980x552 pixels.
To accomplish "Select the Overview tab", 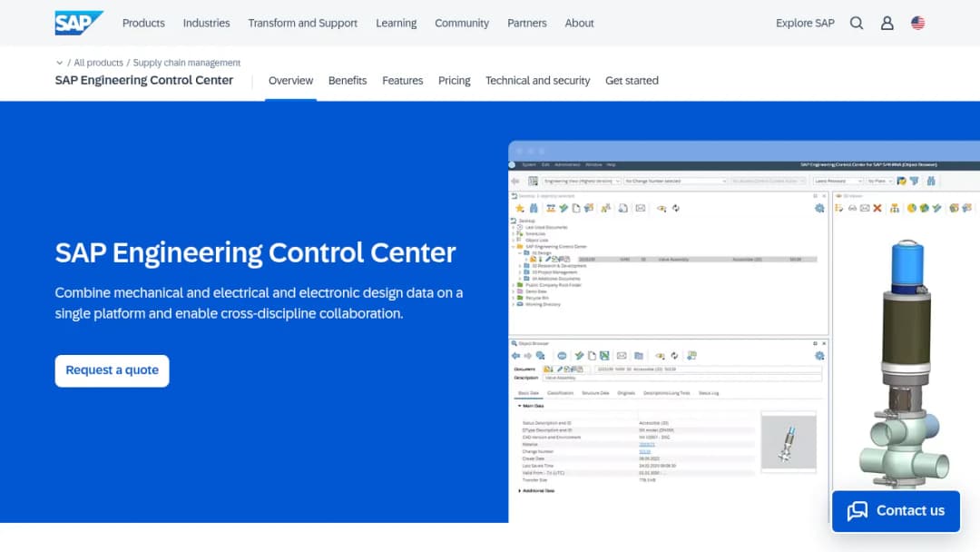I will pyautogui.click(x=290, y=81).
